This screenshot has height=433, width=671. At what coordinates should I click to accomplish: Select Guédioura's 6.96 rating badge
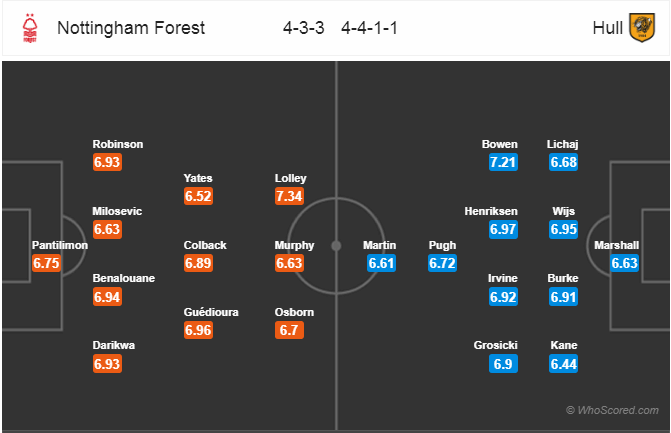[198, 330]
